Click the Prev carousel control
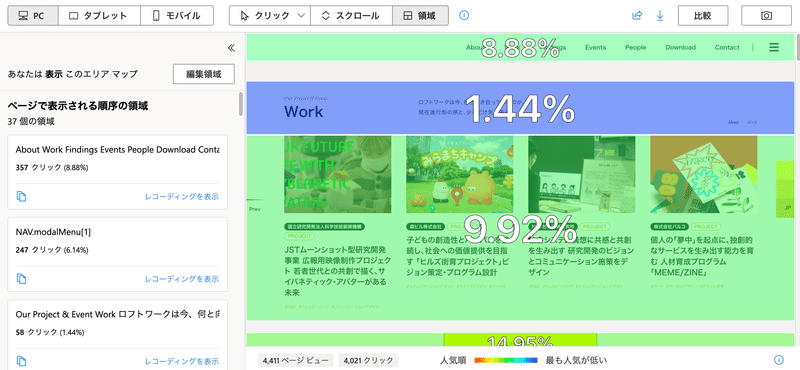The width and height of the screenshot is (800, 370). point(255,209)
